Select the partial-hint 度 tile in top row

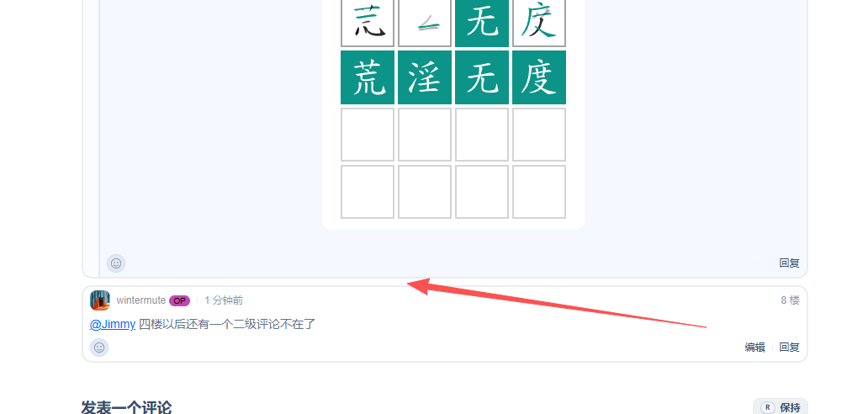tap(539, 23)
